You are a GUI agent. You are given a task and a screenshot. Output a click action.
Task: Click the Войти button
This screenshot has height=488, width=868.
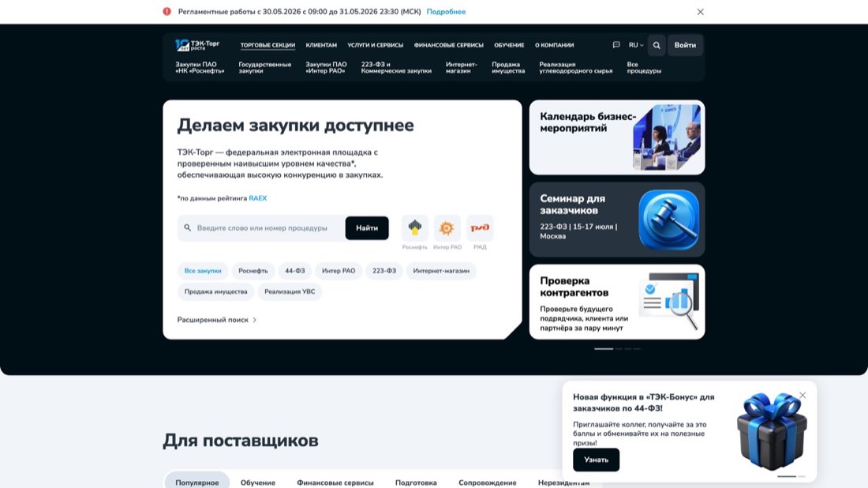point(685,46)
